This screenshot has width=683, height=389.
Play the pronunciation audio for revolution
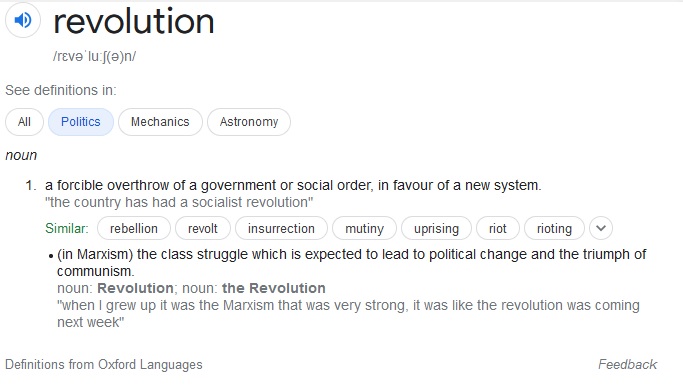23,20
